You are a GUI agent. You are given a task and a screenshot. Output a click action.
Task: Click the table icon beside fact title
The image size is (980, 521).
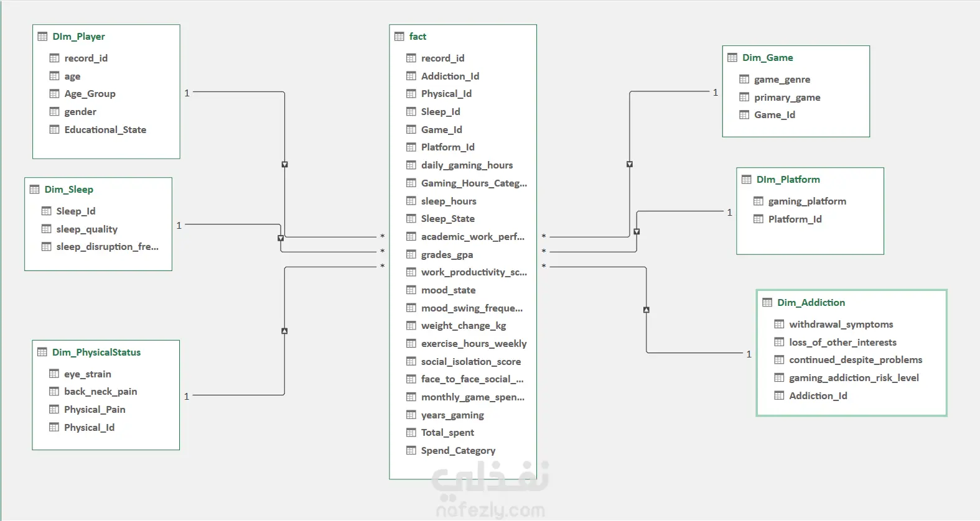[399, 37]
